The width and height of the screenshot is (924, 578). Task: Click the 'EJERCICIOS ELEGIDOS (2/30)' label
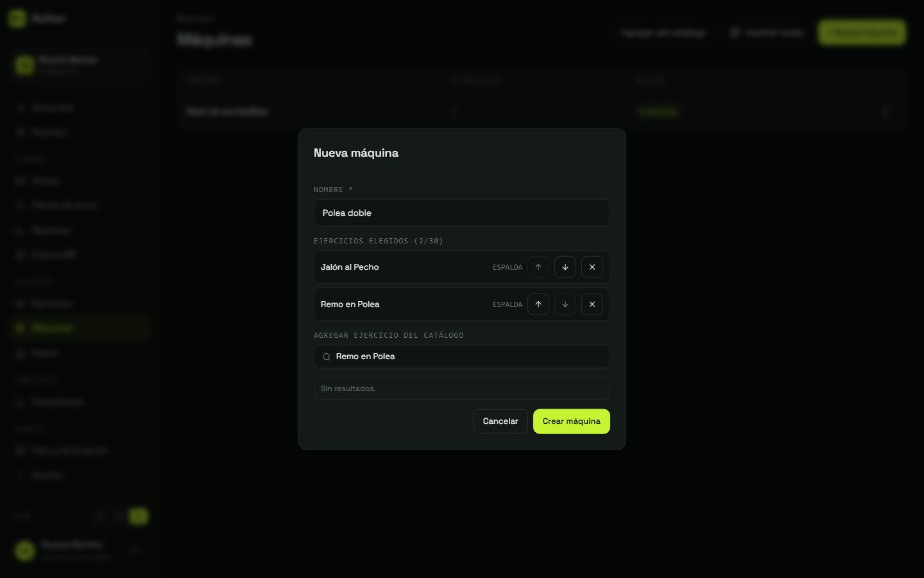(379, 241)
